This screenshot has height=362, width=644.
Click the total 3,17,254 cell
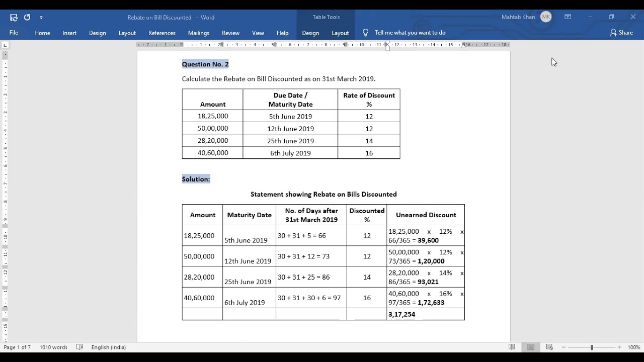coord(426,314)
